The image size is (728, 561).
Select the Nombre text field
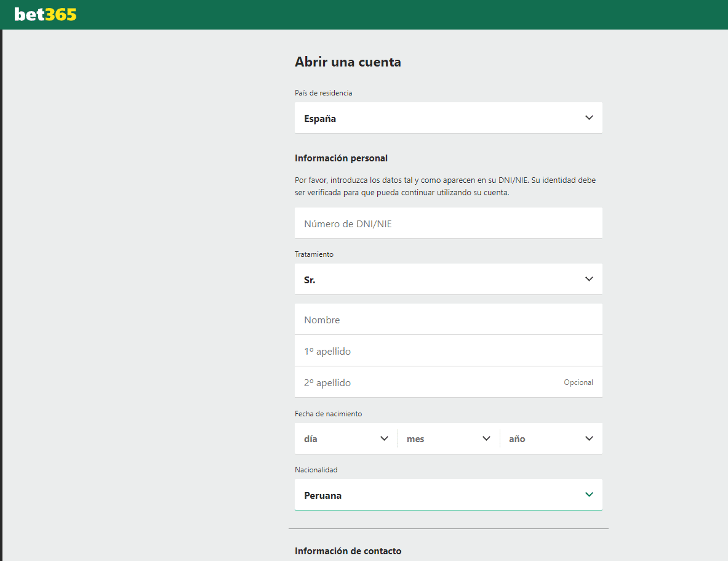(448, 319)
